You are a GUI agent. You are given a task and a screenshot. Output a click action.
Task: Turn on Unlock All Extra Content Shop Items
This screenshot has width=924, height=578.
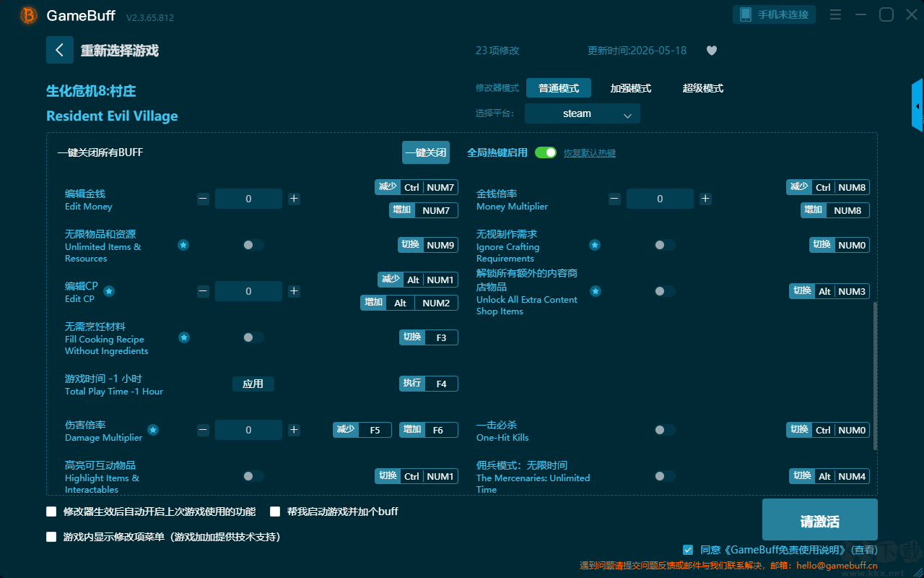tap(665, 291)
